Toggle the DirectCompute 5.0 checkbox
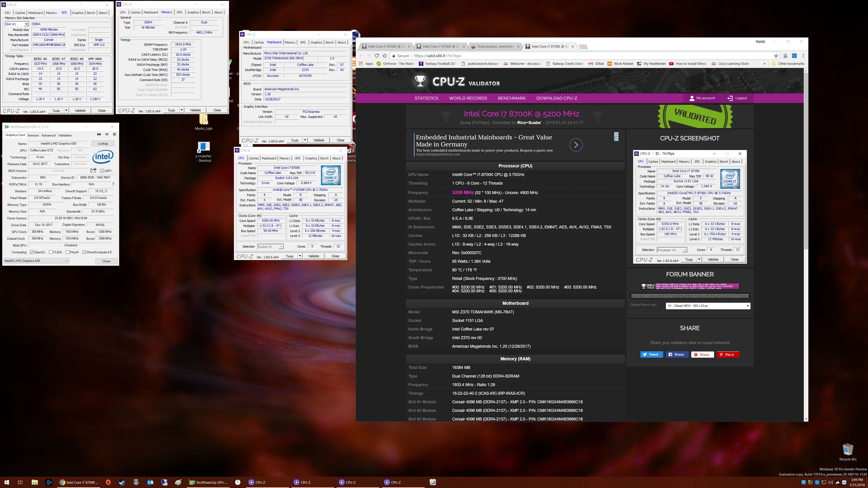 coord(84,252)
